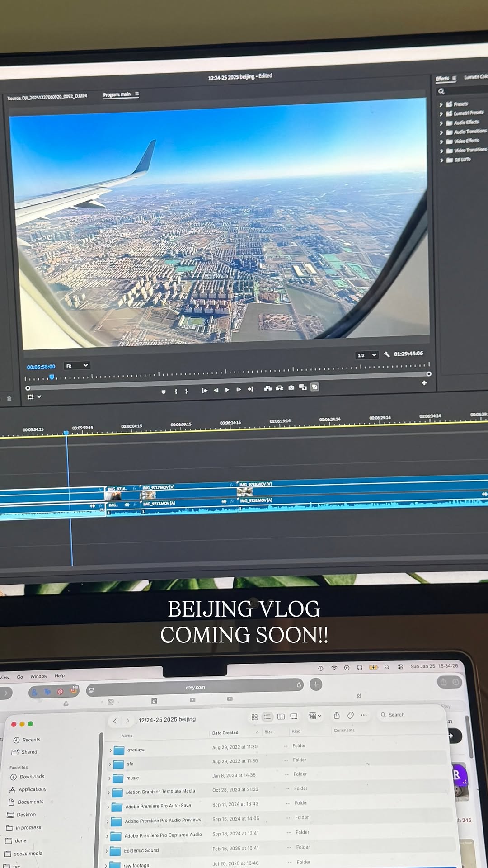488x868 pixels.
Task: Open the Fit zoom level dropdown
Action: tap(76, 365)
